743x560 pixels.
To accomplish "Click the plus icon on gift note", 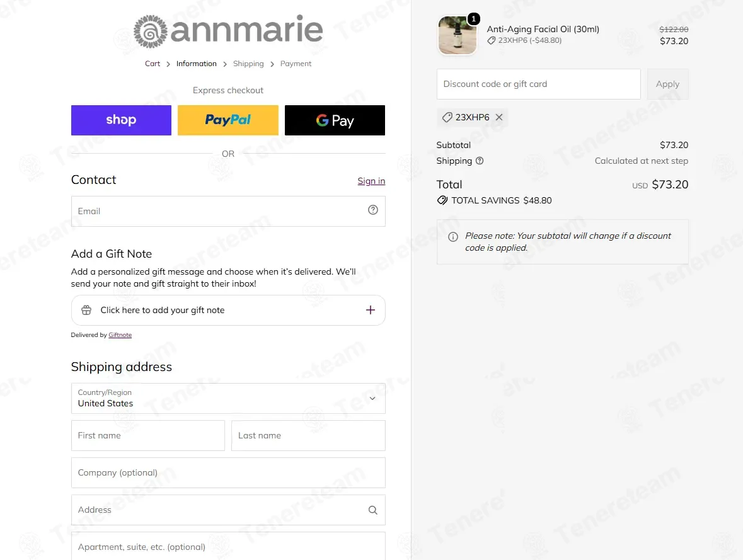I will (371, 310).
